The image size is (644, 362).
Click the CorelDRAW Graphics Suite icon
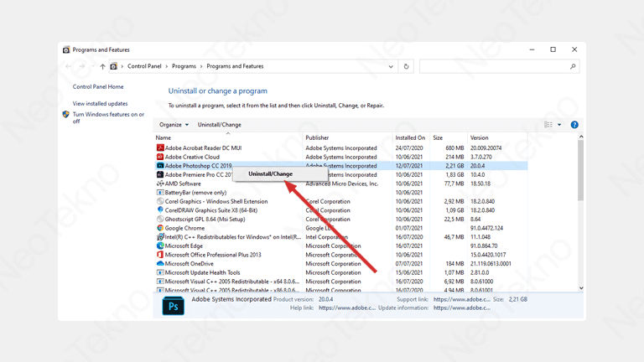tap(160, 210)
